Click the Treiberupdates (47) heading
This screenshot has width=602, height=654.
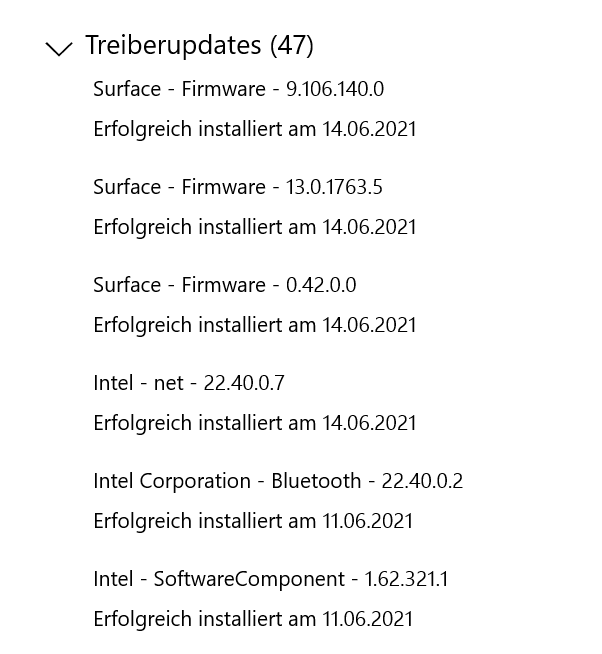[x=199, y=45]
